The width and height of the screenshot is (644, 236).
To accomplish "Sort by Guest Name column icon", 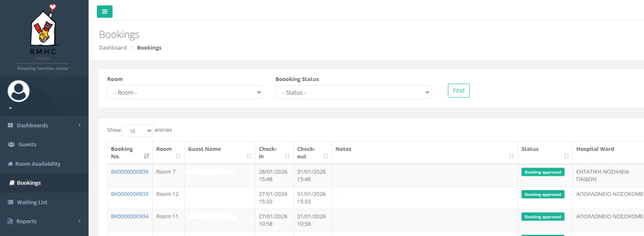I will [x=249, y=156].
